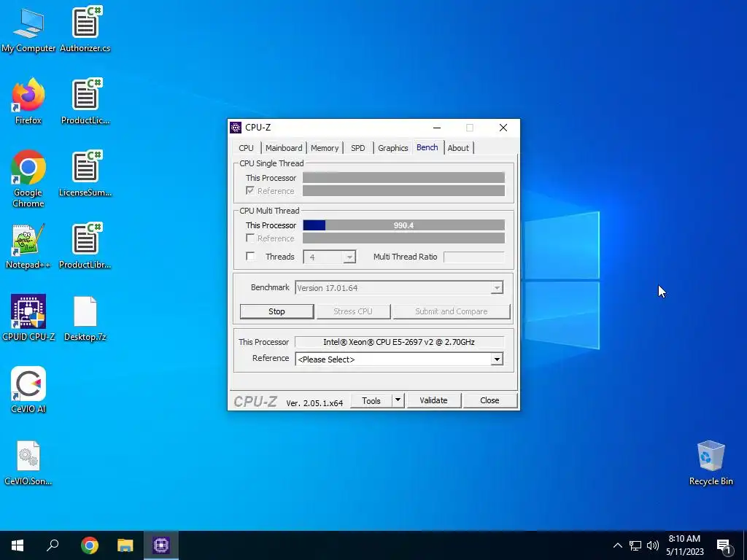This screenshot has width=747, height=560.
Task: Switch to the Mainboard tab
Action: click(x=284, y=148)
